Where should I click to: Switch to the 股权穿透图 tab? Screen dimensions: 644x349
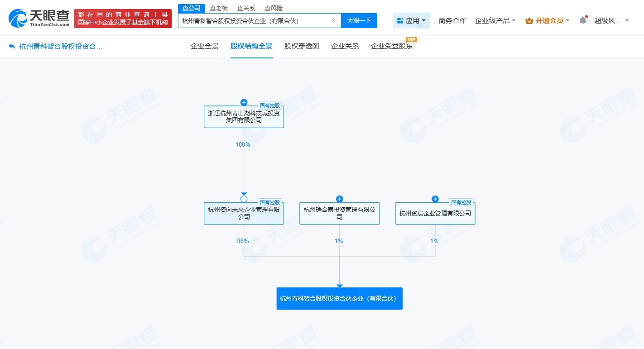point(301,46)
